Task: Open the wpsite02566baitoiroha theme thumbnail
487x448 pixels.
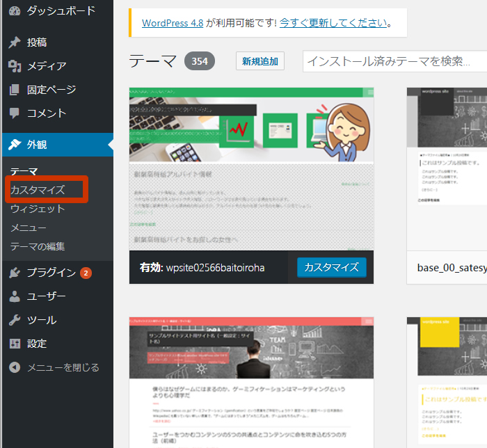Action: 251,169
